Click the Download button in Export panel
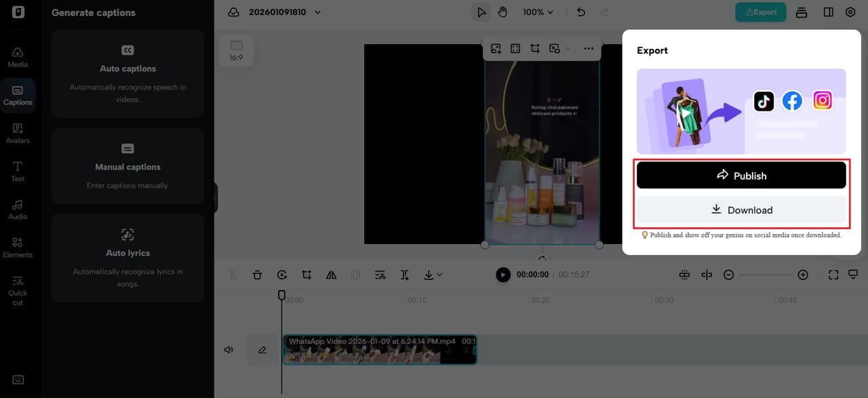This screenshot has height=398, width=868. click(x=741, y=210)
